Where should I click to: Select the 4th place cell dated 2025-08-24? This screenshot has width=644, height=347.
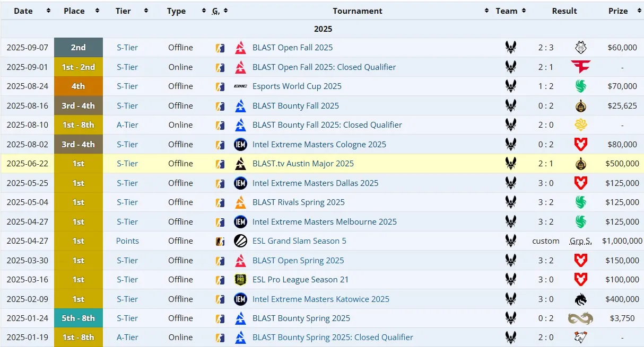pos(79,86)
